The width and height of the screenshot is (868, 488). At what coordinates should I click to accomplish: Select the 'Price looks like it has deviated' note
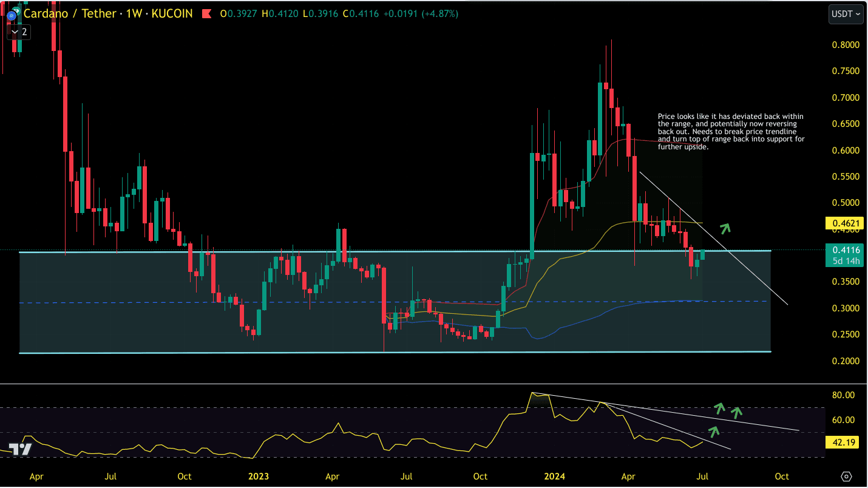pyautogui.click(x=731, y=131)
